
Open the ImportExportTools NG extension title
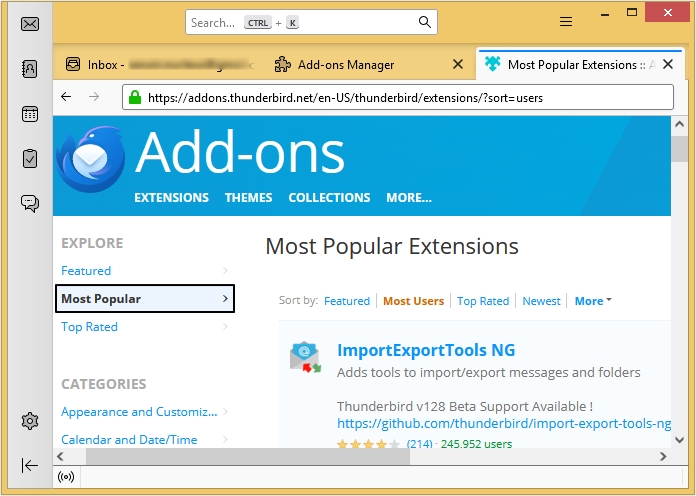point(426,350)
